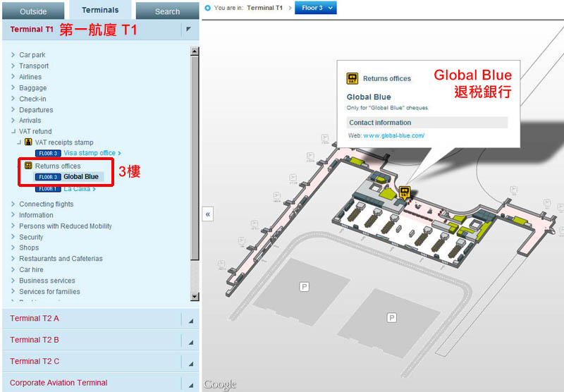Click scrollbar up arrow in category list
Screen dimensions: 564x392
195,51
